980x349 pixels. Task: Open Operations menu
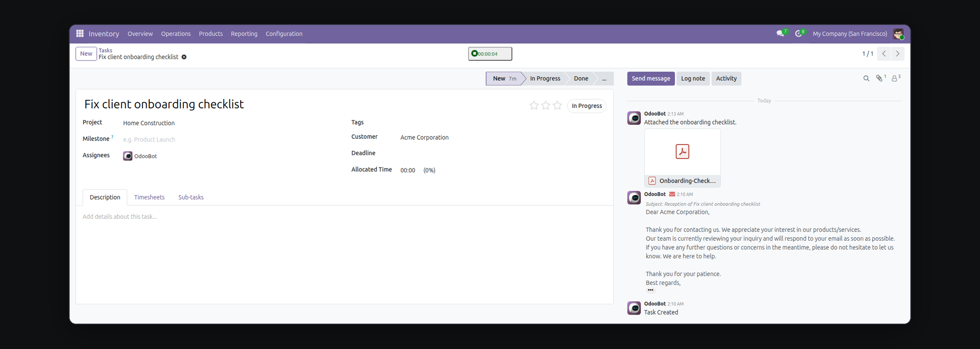(176, 34)
